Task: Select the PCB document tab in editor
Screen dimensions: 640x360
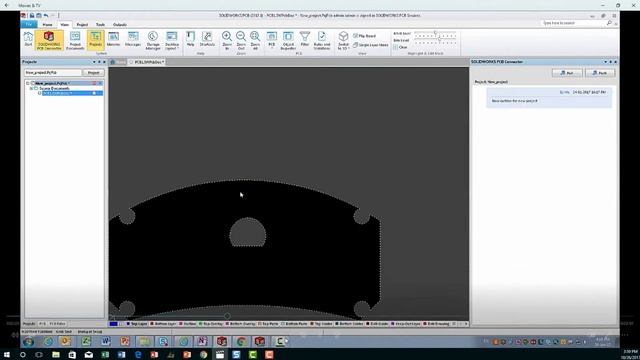Action: 147,62
